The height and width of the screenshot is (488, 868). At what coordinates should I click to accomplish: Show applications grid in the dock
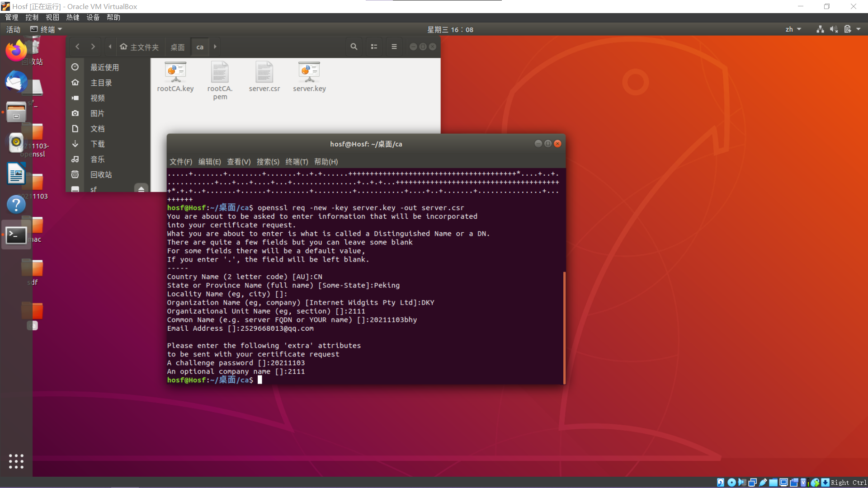[x=16, y=461]
